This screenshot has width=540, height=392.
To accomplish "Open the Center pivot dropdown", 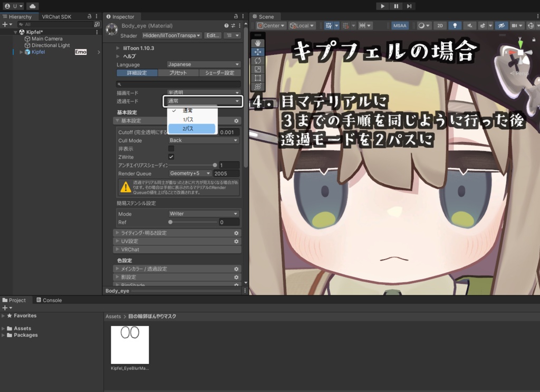I will 271,25.
